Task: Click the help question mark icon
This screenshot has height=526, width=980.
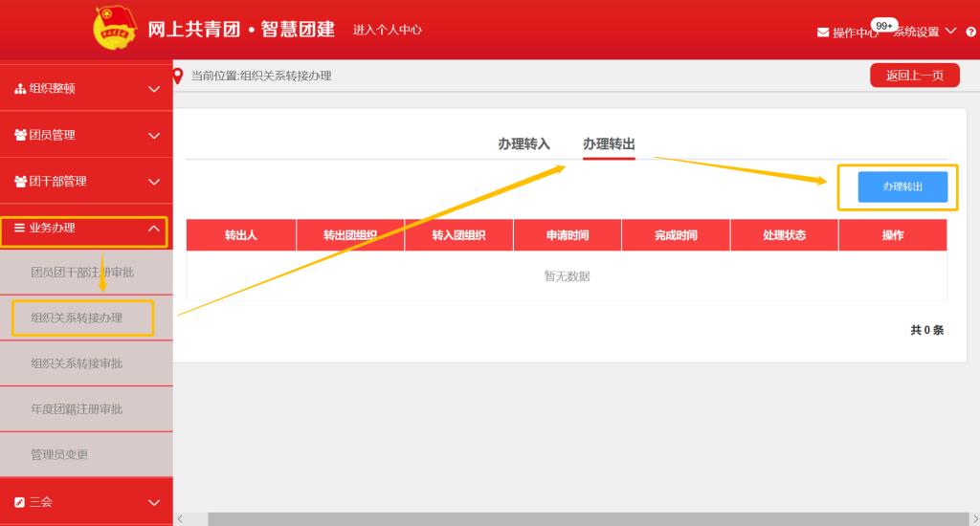Action: [x=971, y=32]
